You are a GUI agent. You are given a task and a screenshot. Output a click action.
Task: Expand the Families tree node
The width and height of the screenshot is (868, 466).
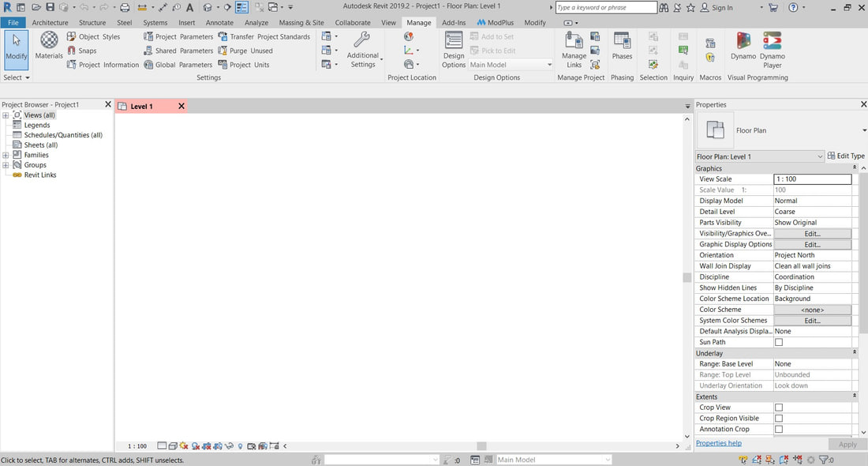tap(6, 155)
